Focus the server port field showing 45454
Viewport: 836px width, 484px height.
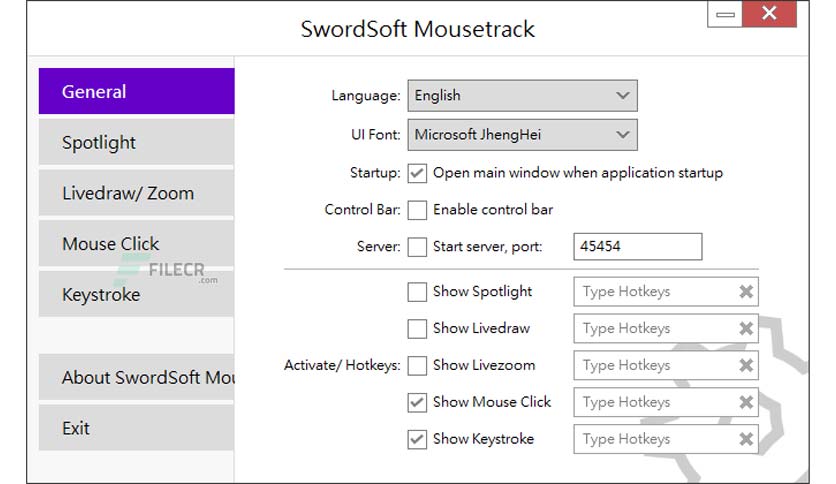(638, 246)
